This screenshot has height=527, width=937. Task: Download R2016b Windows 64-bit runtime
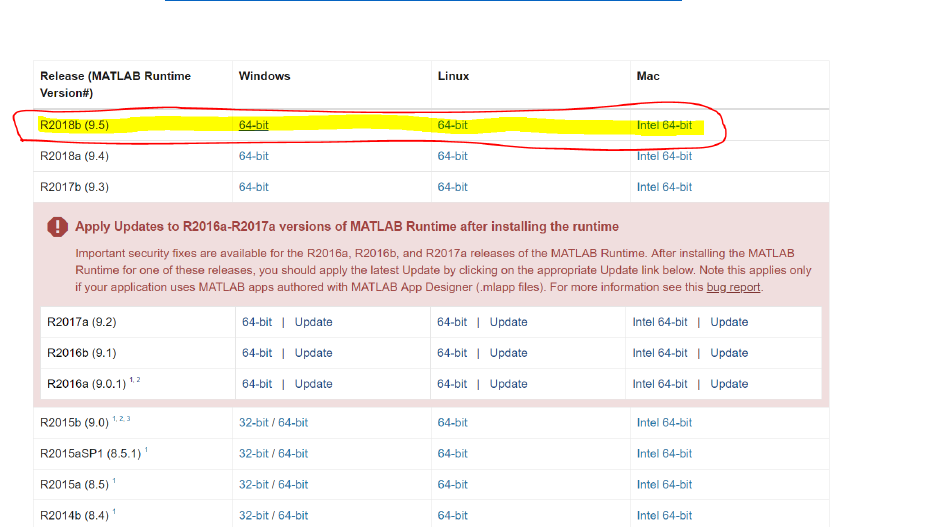click(257, 353)
